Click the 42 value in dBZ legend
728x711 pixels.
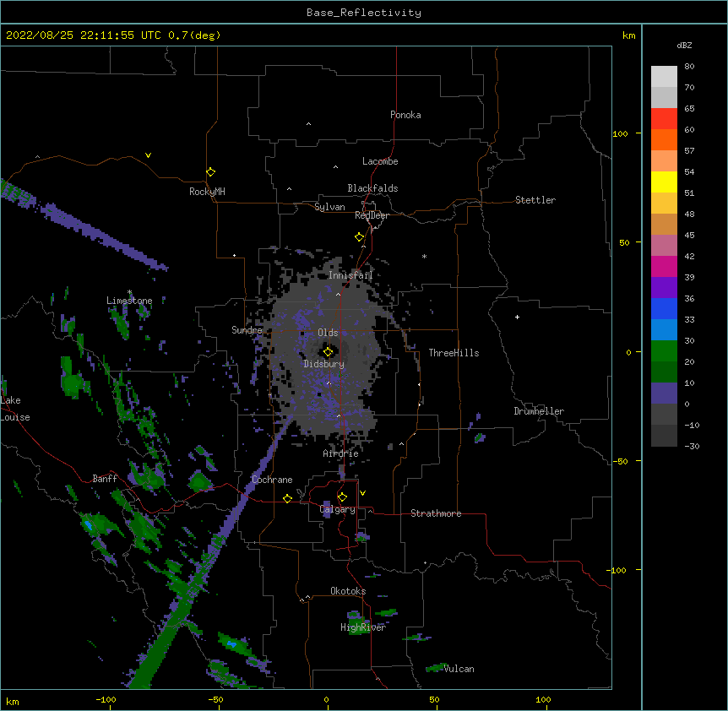(x=689, y=256)
